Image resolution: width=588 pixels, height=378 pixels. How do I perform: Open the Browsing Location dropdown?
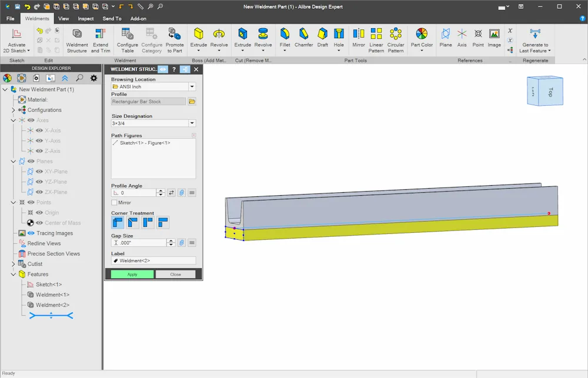[192, 86]
